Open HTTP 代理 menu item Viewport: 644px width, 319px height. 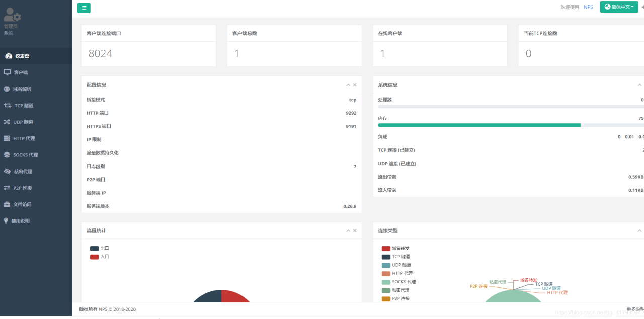[x=36, y=138]
